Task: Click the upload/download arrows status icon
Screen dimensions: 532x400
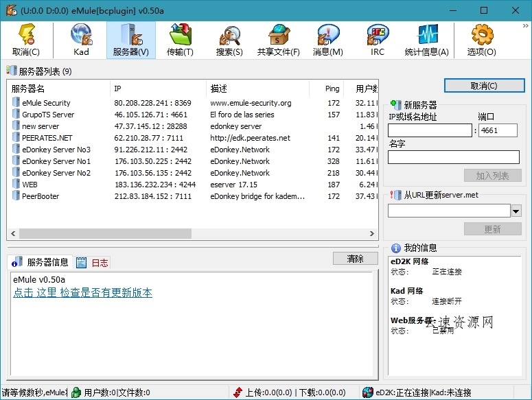Action: 238,392
